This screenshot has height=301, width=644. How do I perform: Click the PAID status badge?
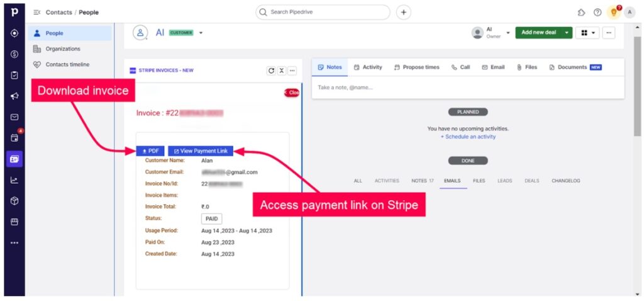[211, 219]
